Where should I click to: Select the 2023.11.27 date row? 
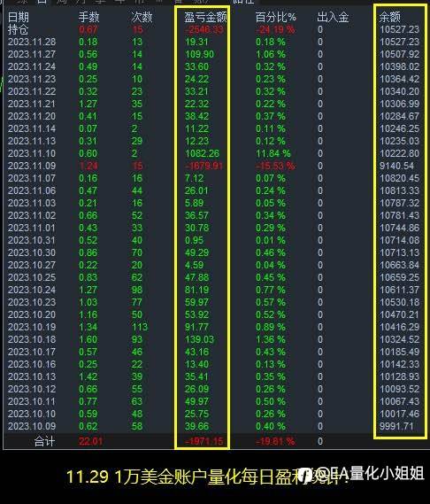click(x=32, y=54)
